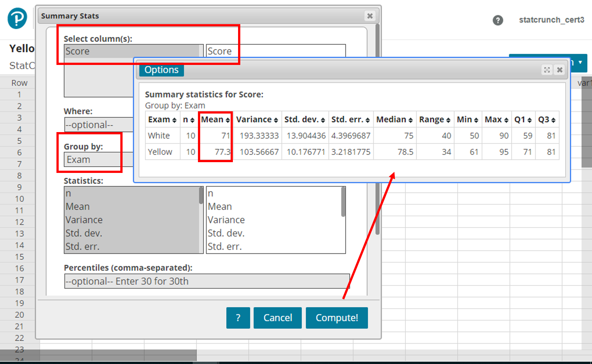Sort results by Exam column arrows
The height and width of the screenshot is (364, 592).
(x=174, y=120)
